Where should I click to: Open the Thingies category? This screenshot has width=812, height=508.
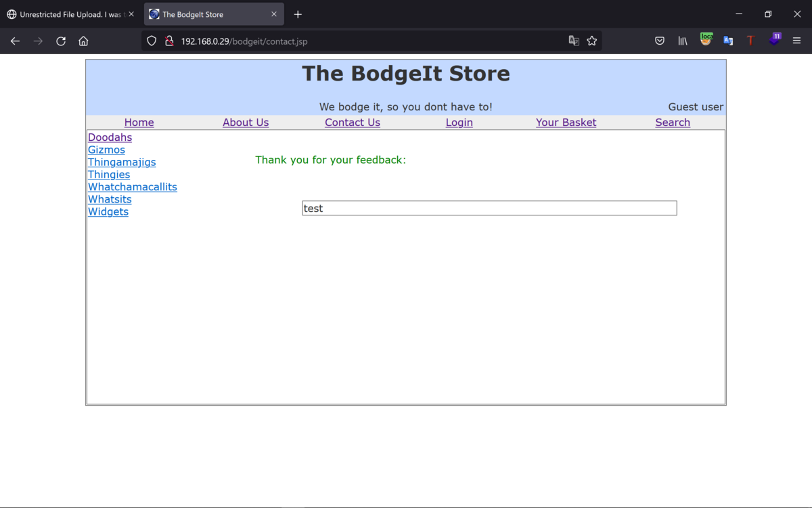click(x=109, y=175)
